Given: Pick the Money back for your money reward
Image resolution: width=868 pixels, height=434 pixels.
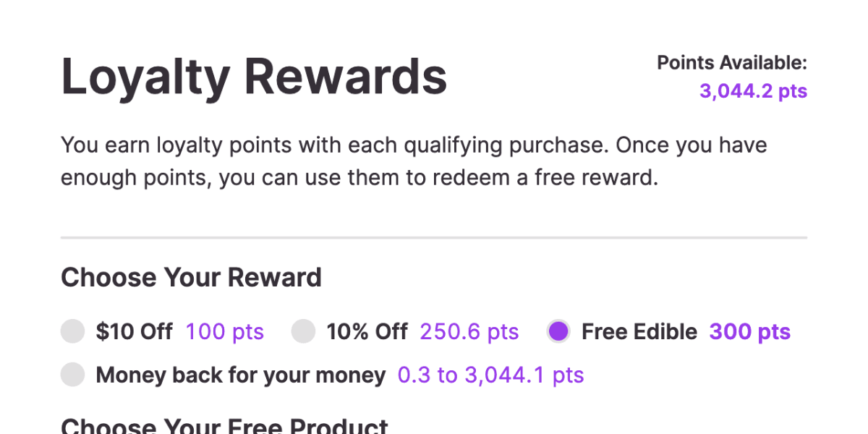Looking at the screenshot, I should tap(72, 375).
